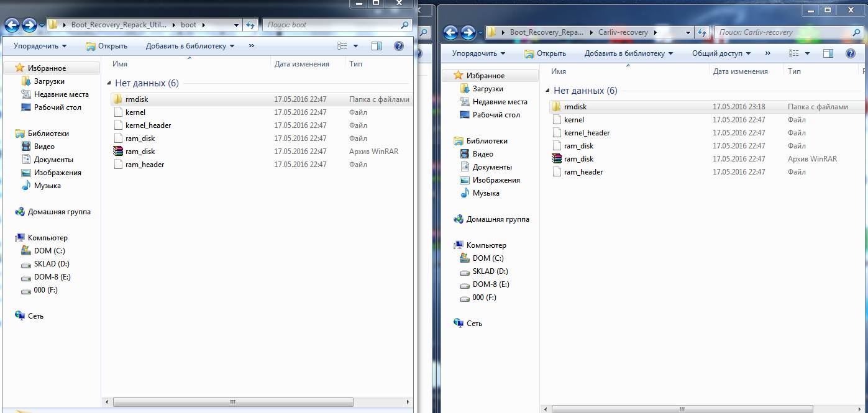The width and height of the screenshot is (868, 413).
Task: Click the help icon in the boot window toolbar
Action: point(399,46)
